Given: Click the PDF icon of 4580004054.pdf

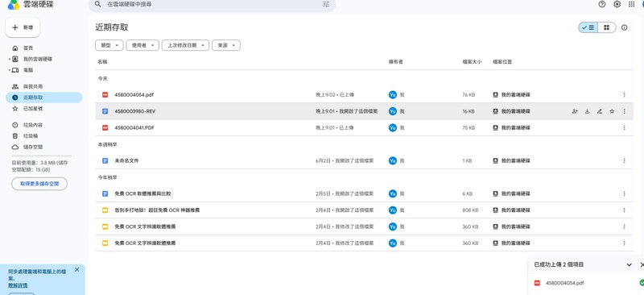Looking at the screenshot, I should [x=105, y=94].
